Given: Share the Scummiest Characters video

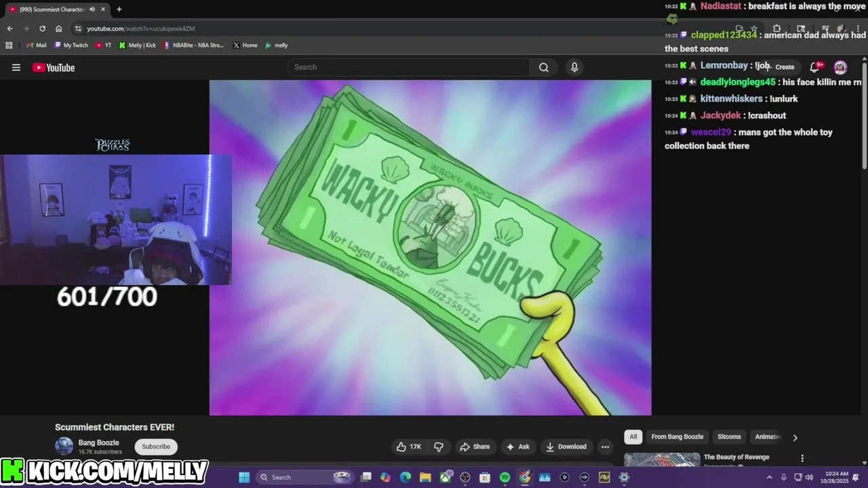Looking at the screenshot, I should click(x=475, y=447).
